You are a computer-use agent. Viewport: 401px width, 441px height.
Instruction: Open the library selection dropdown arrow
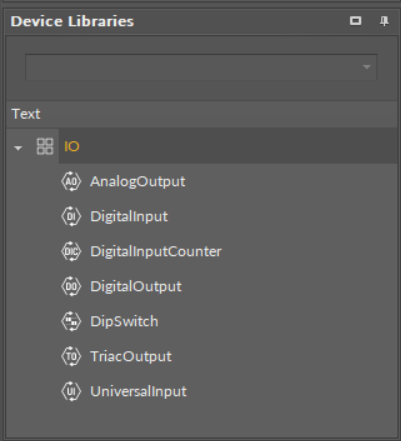[367, 67]
